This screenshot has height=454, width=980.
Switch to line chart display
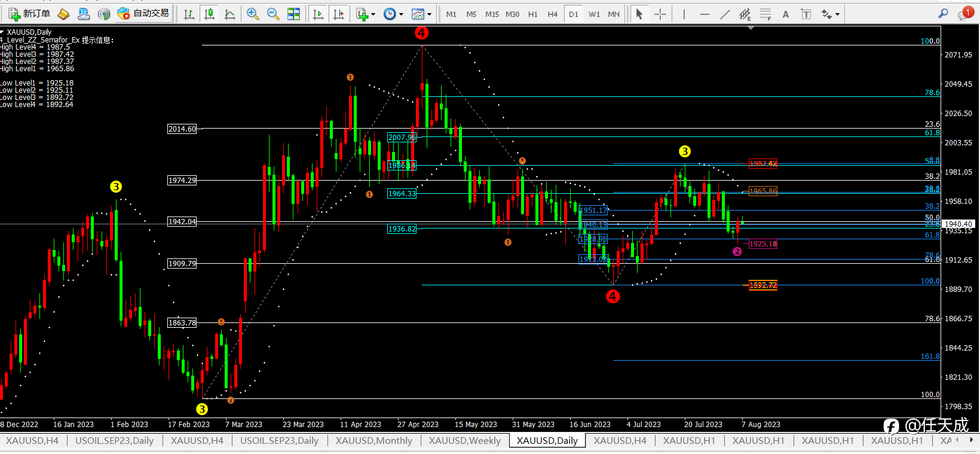[229, 14]
